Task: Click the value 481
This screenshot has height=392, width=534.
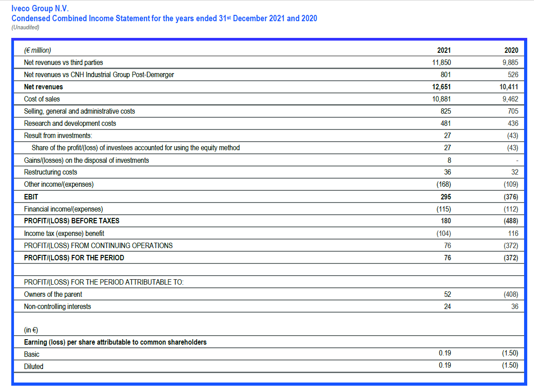Action: 446,124
